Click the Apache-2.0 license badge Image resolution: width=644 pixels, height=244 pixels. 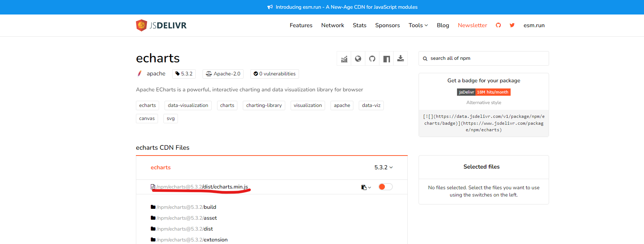223,74
